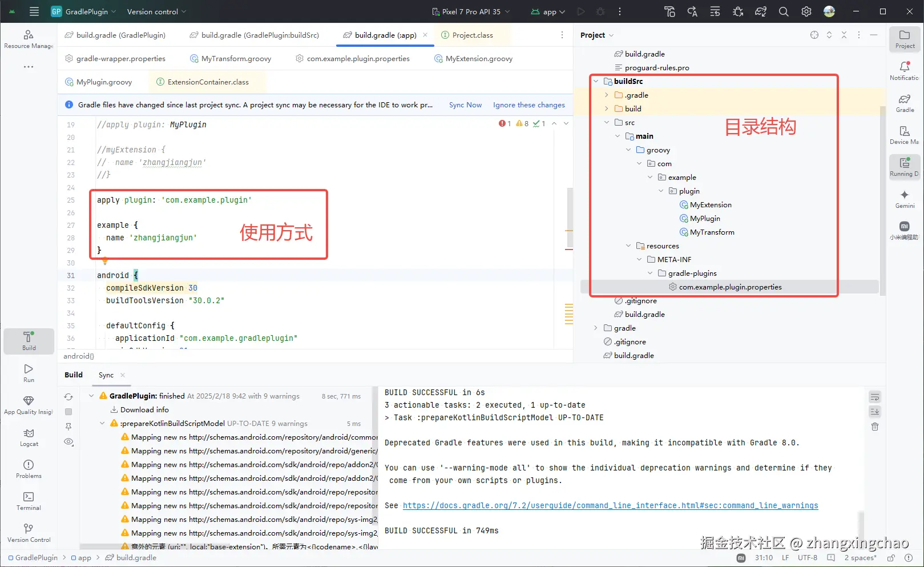Show quick-fix lightbulb in editor gutter

pyautogui.click(x=105, y=261)
